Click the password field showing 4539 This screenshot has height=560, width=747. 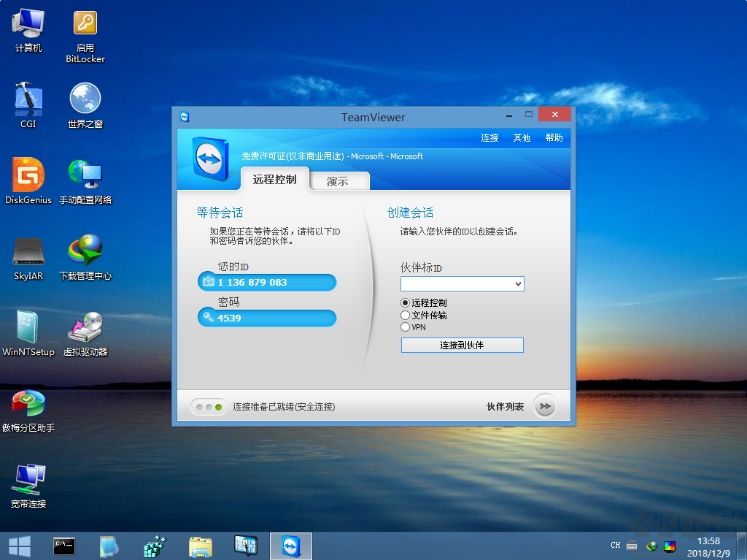point(267,318)
